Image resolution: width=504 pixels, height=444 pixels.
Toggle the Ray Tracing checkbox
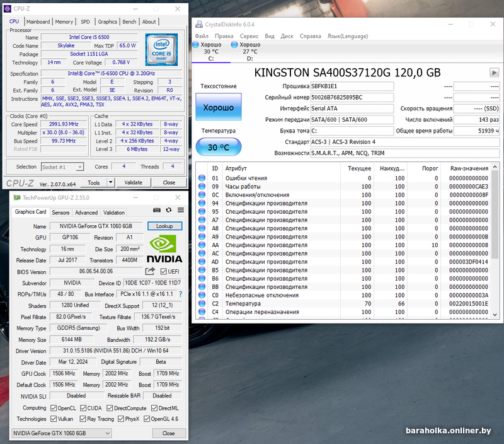[82, 419]
